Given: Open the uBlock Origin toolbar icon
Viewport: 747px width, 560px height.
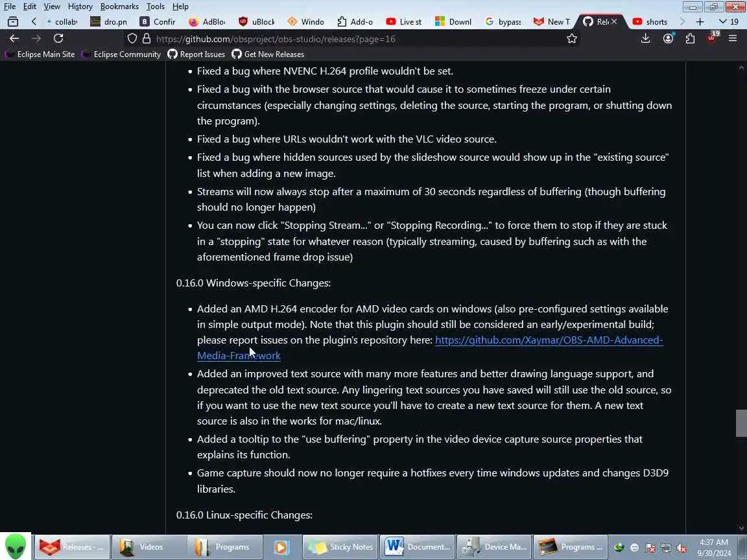Looking at the screenshot, I should tap(712, 38).
